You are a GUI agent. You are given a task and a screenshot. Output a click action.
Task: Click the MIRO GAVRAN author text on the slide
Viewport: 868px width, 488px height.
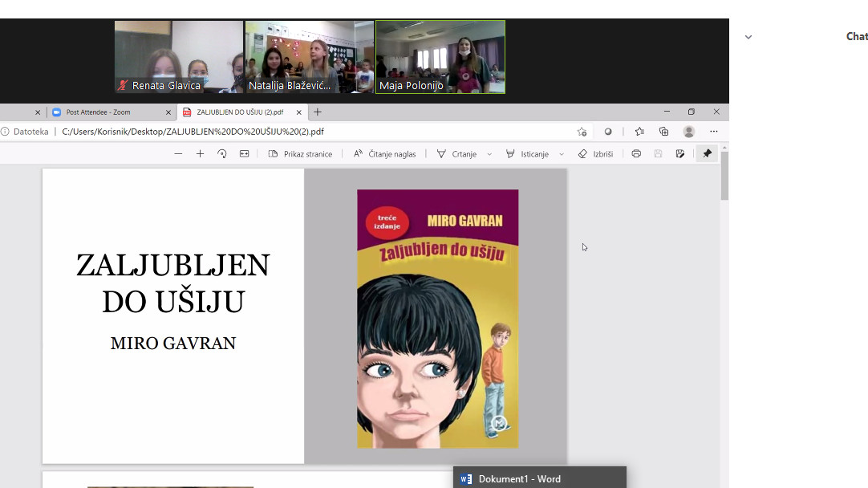173,344
